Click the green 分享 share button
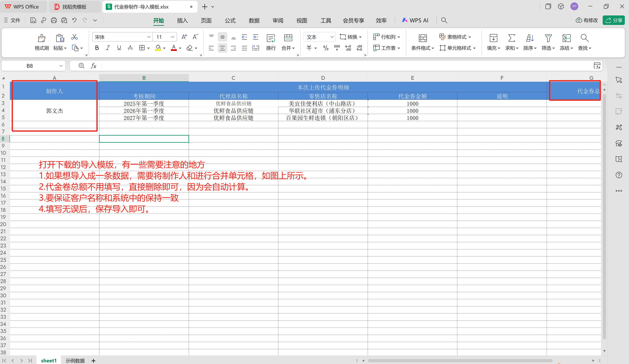This screenshot has width=629, height=364. click(614, 20)
